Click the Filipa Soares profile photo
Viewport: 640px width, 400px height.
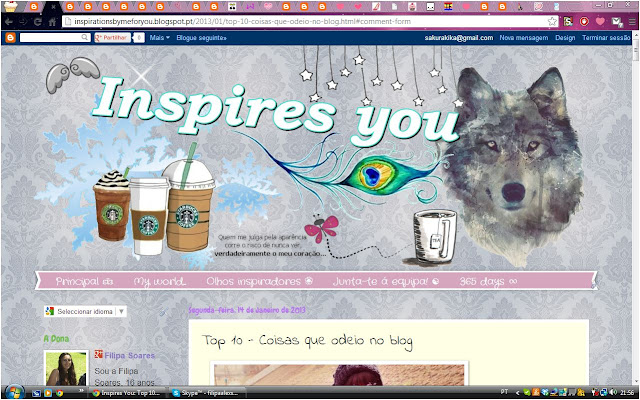[66, 369]
